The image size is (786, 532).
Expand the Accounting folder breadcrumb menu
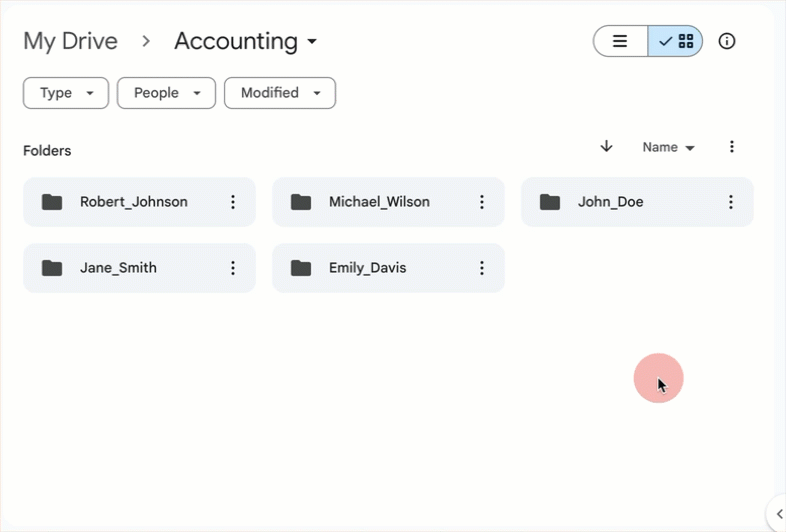(x=246, y=41)
